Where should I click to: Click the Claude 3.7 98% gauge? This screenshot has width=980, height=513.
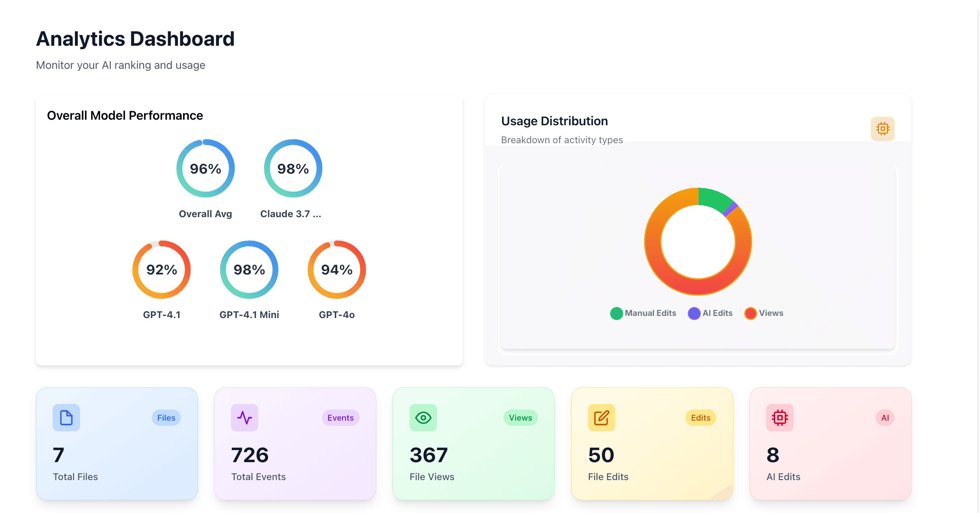(293, 168)
